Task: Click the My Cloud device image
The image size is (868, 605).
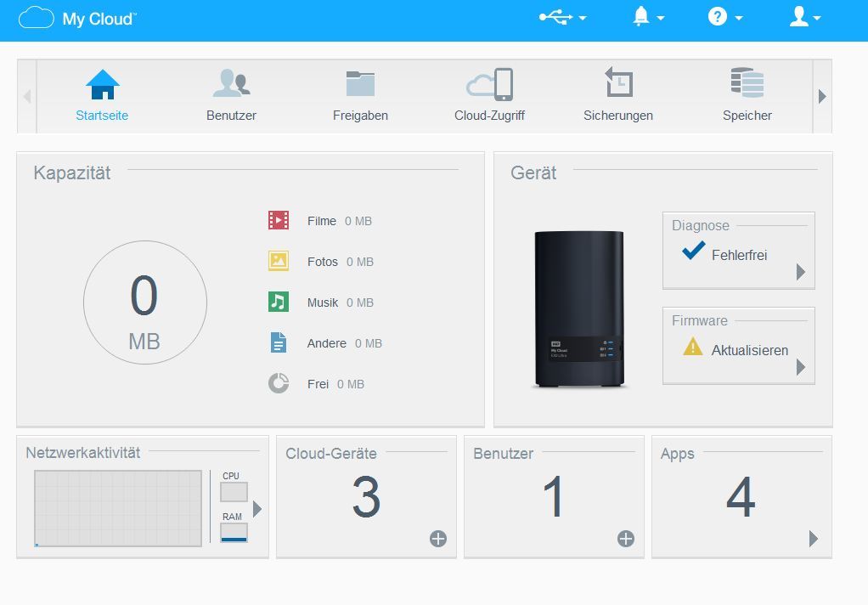Action: pos(579,309)
